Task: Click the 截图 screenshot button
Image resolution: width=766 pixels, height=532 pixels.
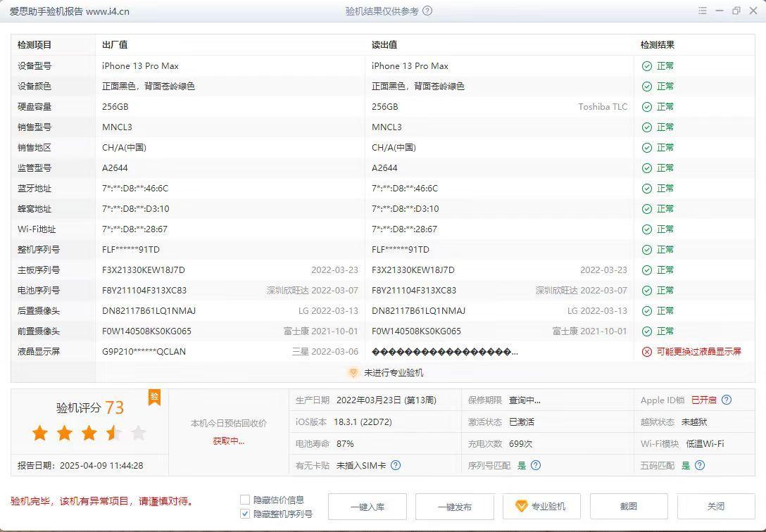Action: [x=629, y=507]
